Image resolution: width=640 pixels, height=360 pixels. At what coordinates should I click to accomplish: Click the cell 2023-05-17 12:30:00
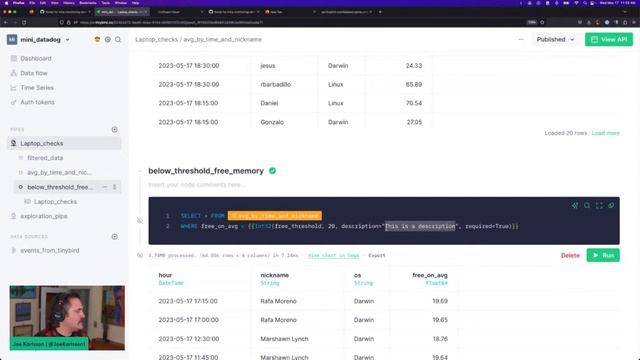point(189,339)
